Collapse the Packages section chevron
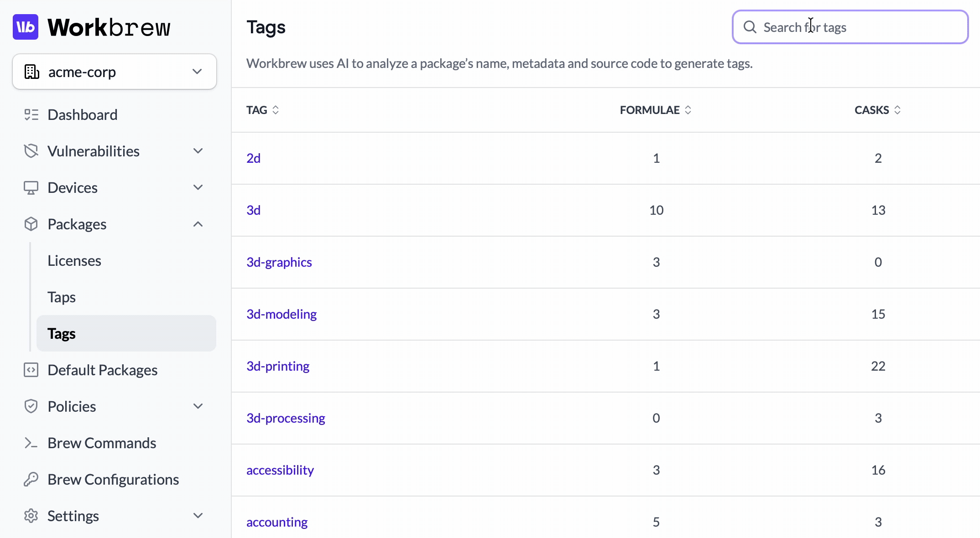Screen dimensions: 980x538 click(198, 224)
